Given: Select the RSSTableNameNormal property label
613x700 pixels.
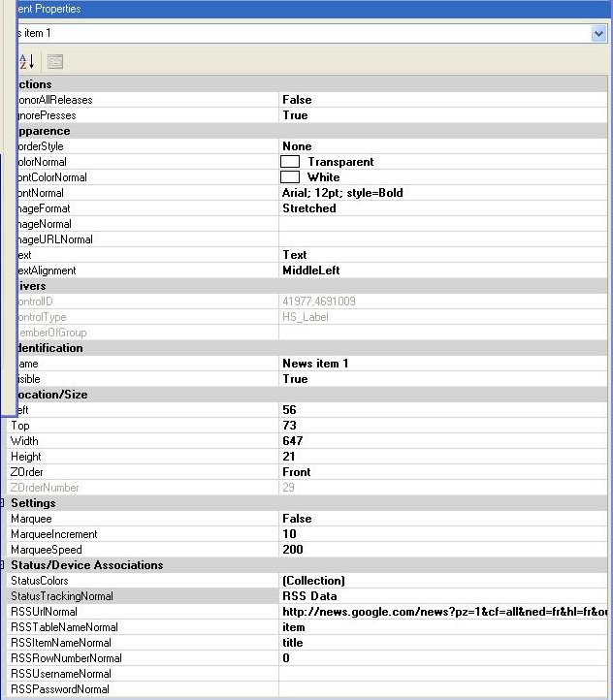Looking at the screenshot, I should 64,627.
